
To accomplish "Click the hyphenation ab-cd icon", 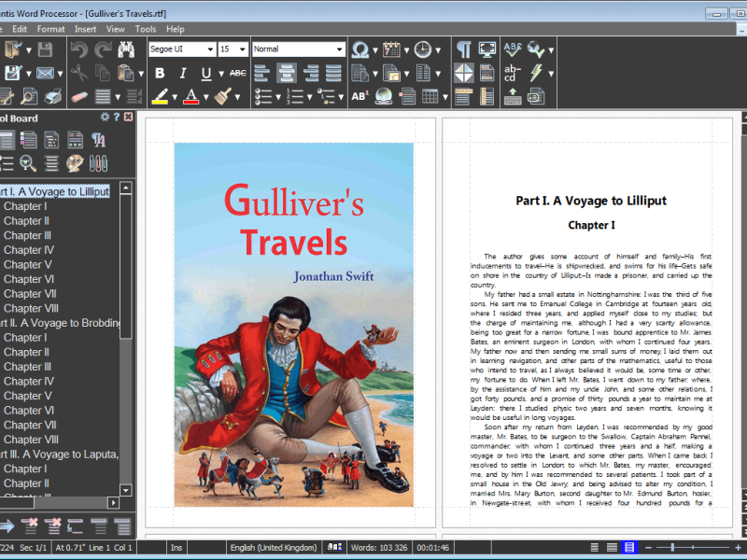I will tap(512, 73).
